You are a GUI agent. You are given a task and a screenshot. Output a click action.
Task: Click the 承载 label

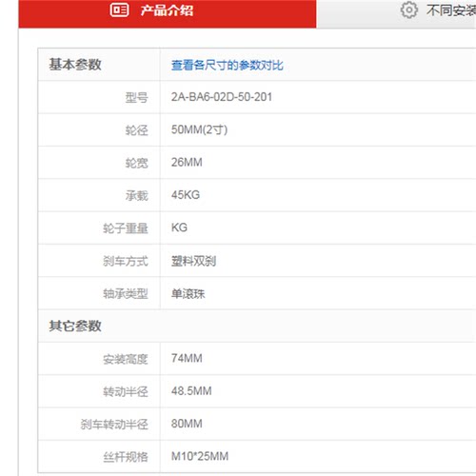click(x=136, y=195)
